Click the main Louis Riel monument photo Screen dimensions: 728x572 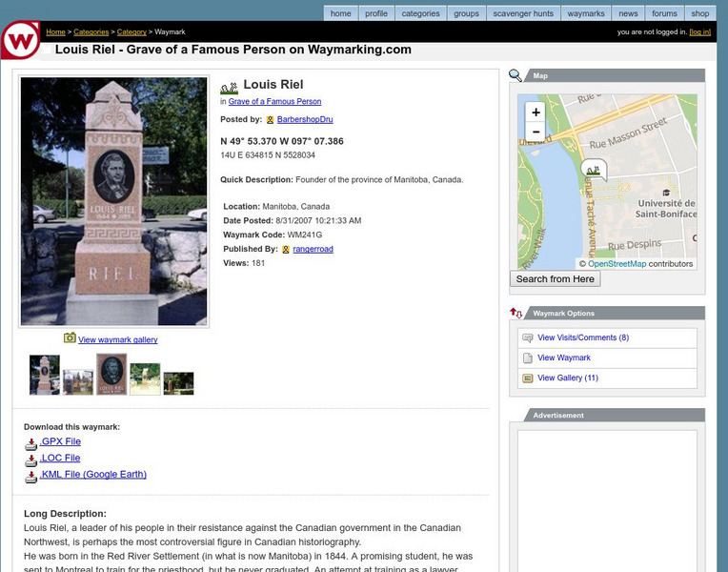113,201
